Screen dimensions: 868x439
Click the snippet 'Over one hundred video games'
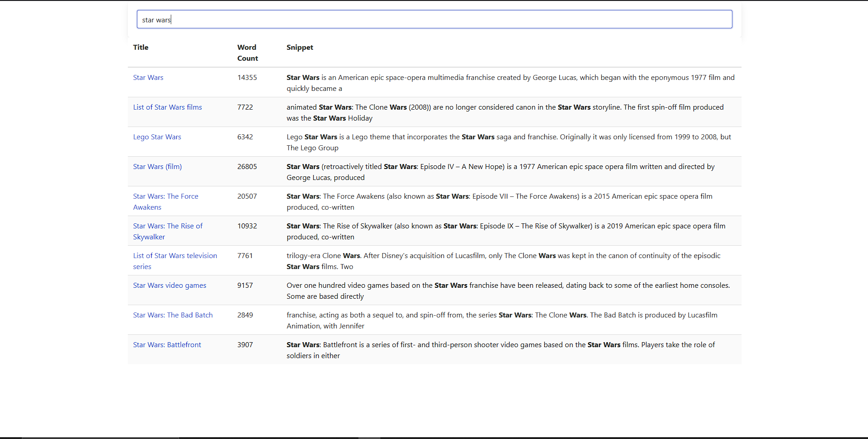pos(508,291)
